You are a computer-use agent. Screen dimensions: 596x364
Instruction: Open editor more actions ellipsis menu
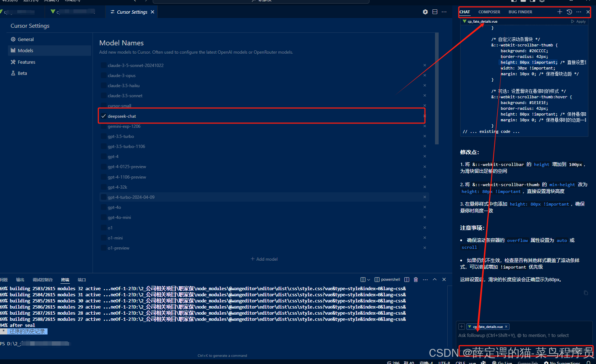click(x=444, y=12)
